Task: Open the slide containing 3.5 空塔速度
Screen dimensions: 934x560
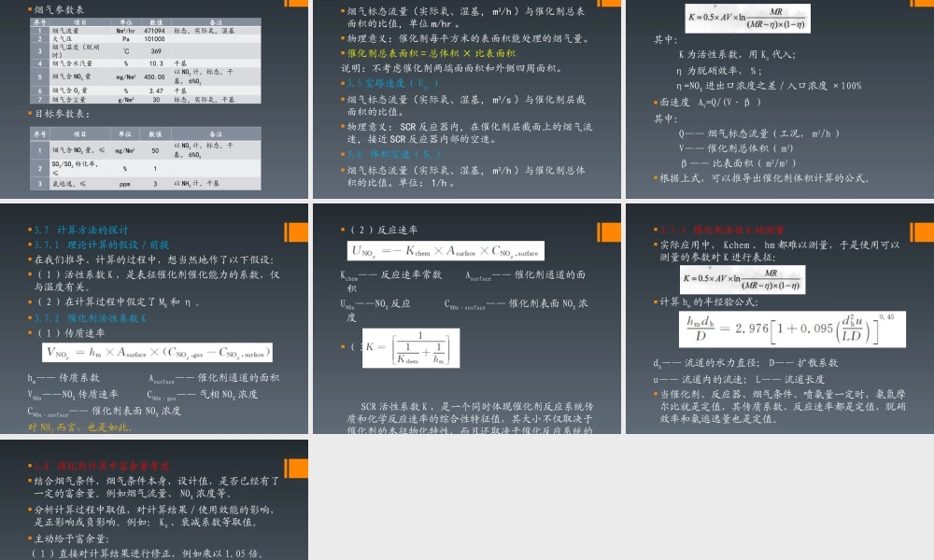Action: click(x=467, y=99)
